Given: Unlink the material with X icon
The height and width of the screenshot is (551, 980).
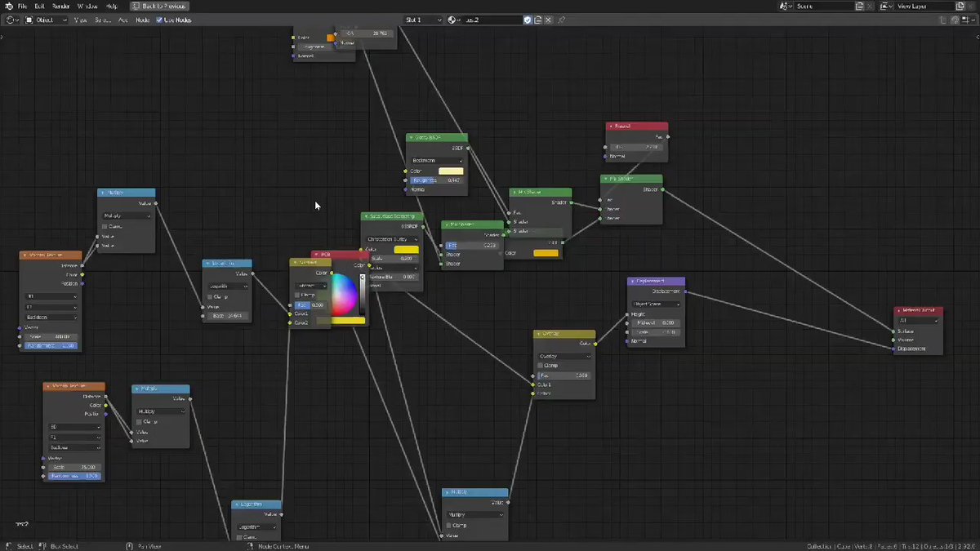Looking at the screenshot, I should coord(549,20).
